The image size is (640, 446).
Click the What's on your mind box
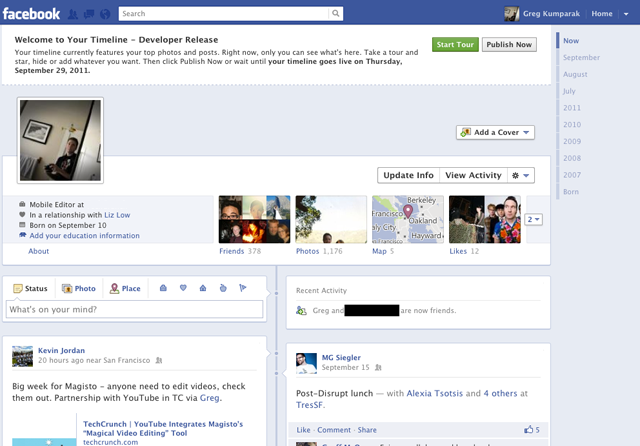[134, 309]
